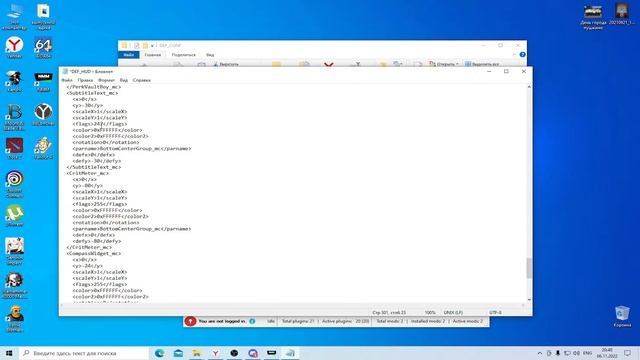Open the skull Warhammer desktop shortcut
This screenshot has width=640, height=360.
(14, 285)
